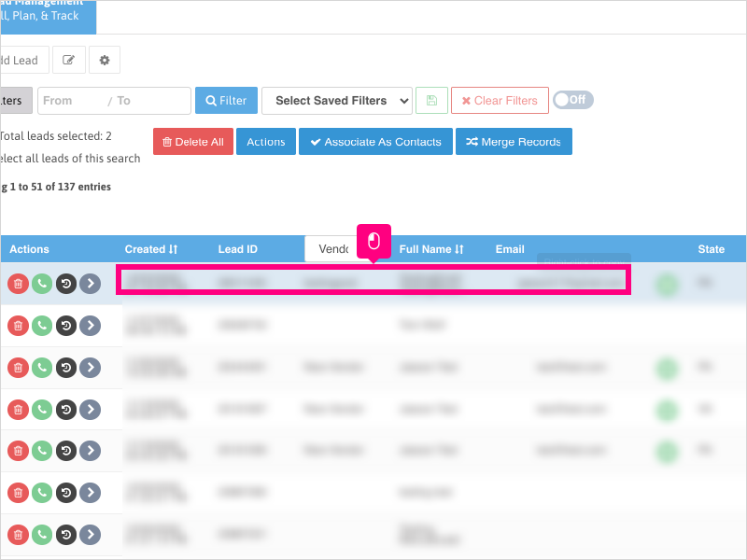Click the red Delete All button
This screenshot has height=560, width=747.
[x=193, y=142]
